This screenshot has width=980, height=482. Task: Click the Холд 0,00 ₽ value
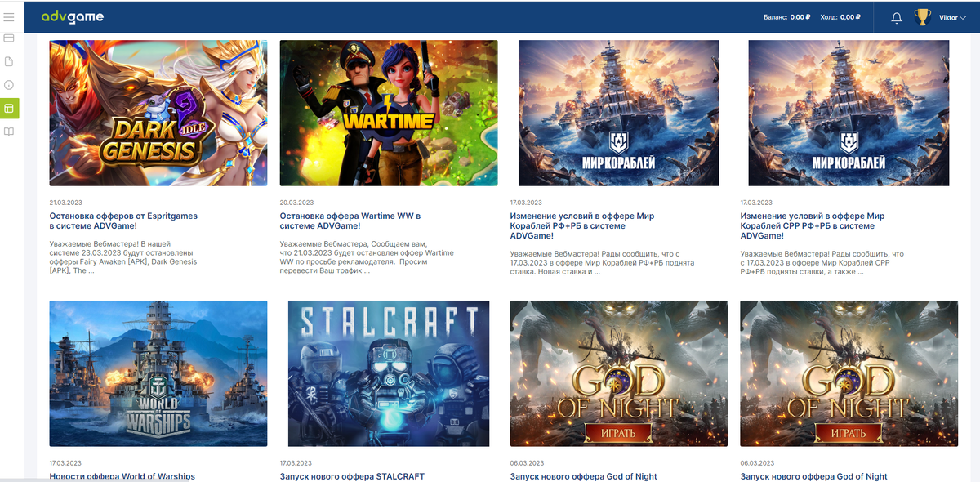click(x=839, y=17)
